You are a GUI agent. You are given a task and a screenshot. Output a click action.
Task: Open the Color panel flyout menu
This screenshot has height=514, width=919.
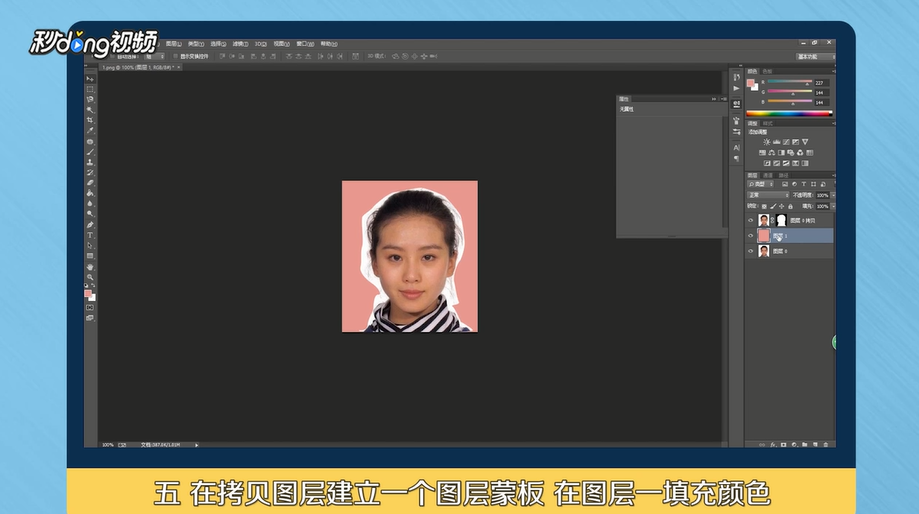tap(833, 72)
